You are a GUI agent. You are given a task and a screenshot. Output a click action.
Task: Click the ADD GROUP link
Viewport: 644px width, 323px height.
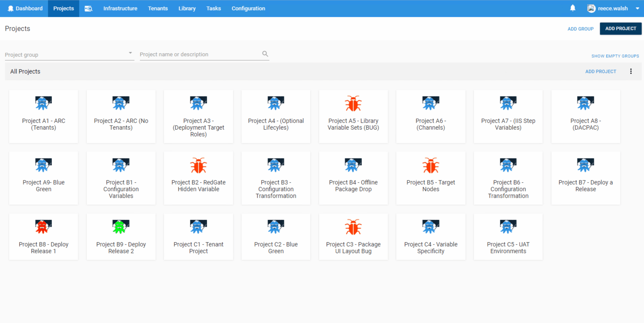point(581,29)
